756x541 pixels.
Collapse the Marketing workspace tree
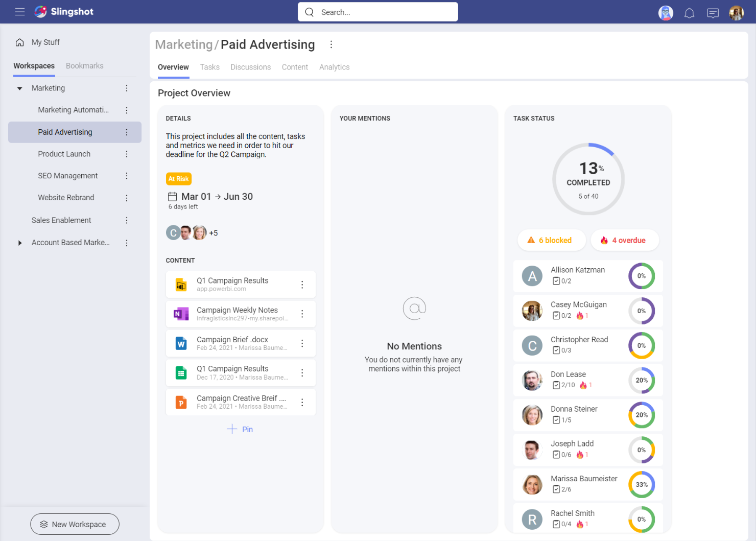tap(20, 88)
